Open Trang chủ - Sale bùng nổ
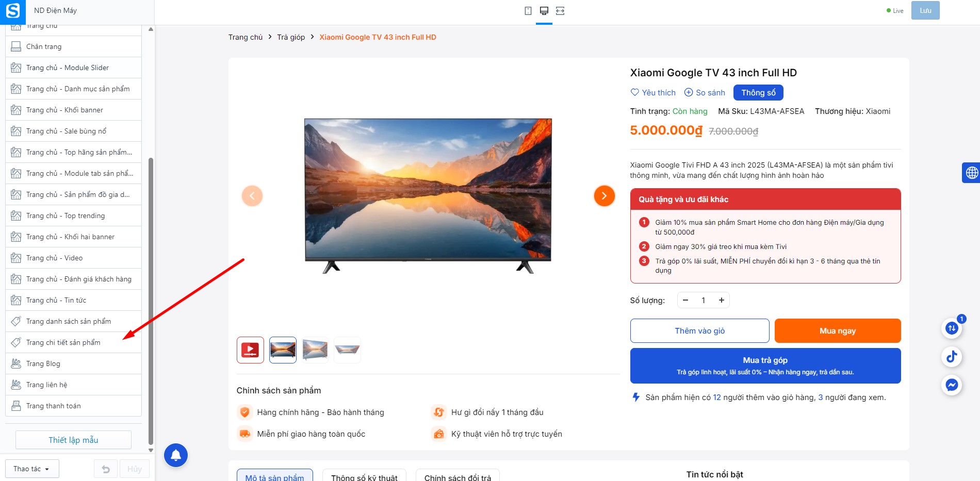This screenshot has height=481, width=980. pos(73,131)
